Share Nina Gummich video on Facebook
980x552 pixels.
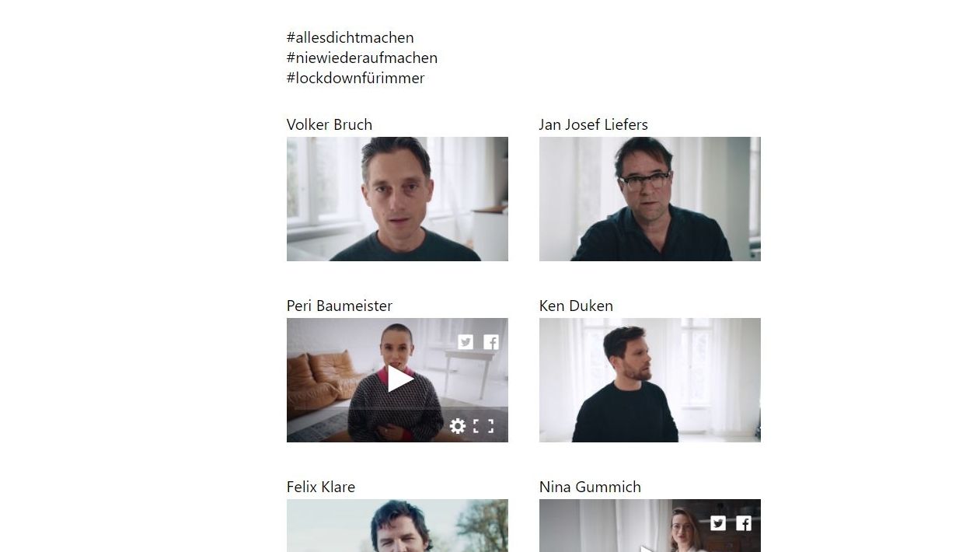744,523
